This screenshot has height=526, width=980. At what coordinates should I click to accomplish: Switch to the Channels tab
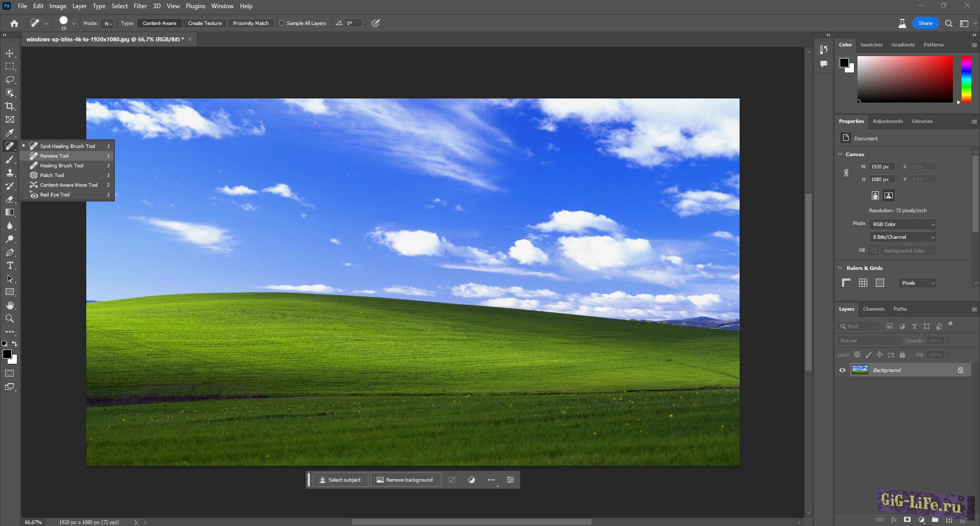[x=873, y=309]
